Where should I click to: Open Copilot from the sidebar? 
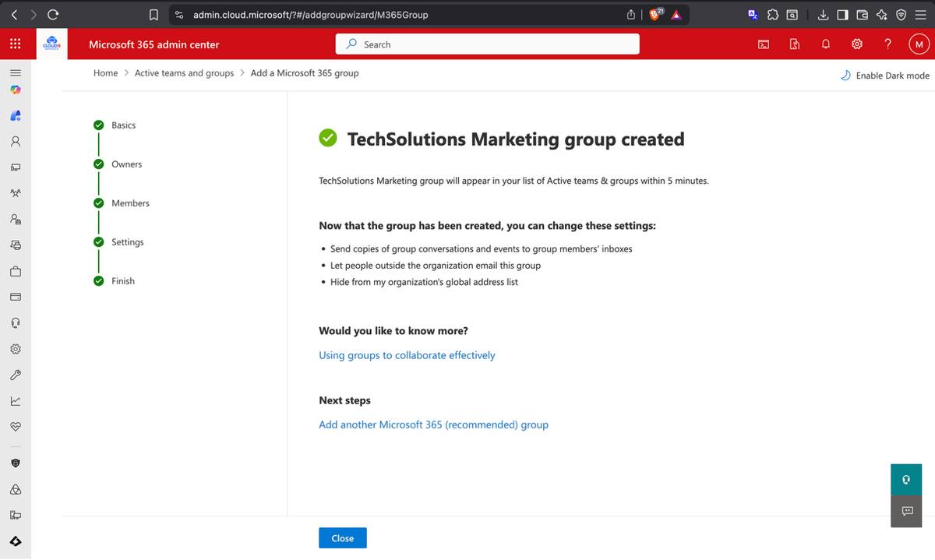(x=15, y=90)
